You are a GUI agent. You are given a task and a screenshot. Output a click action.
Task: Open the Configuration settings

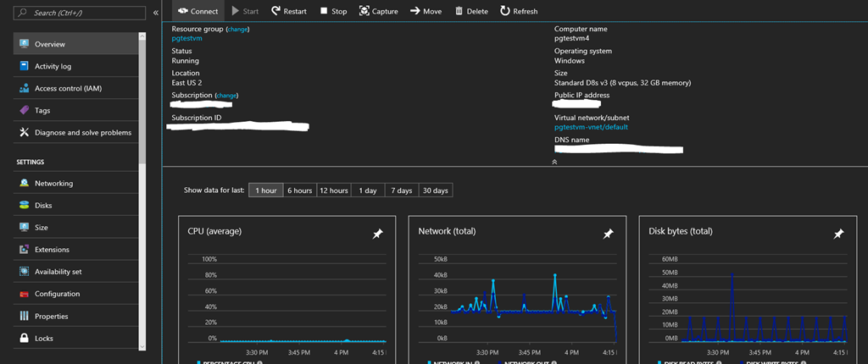tap(75, 294)
